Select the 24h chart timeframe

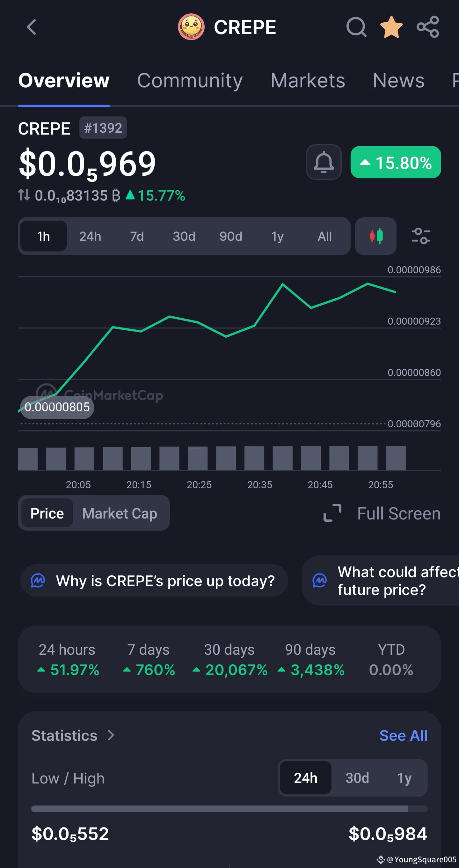(x=90, y=236)
